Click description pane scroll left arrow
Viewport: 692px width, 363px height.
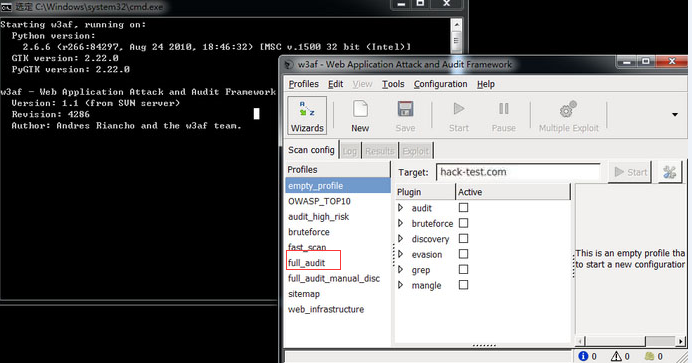coord(580,341)
